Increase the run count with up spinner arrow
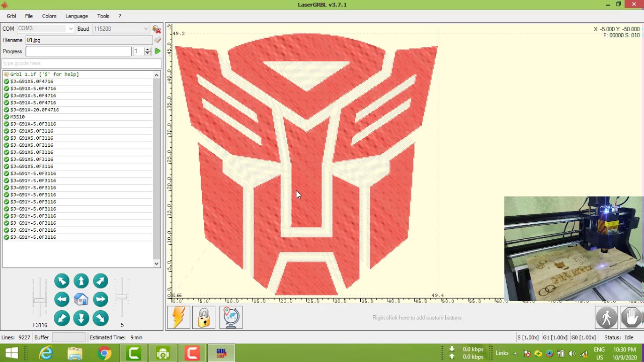The image size is (644, 362). [147, 49]
